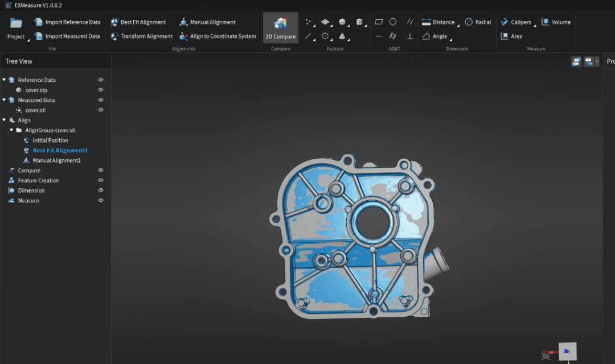This screenshot has height=364, width=615.
Task: Click the Distance dimension tool
Action: (438, 22)
